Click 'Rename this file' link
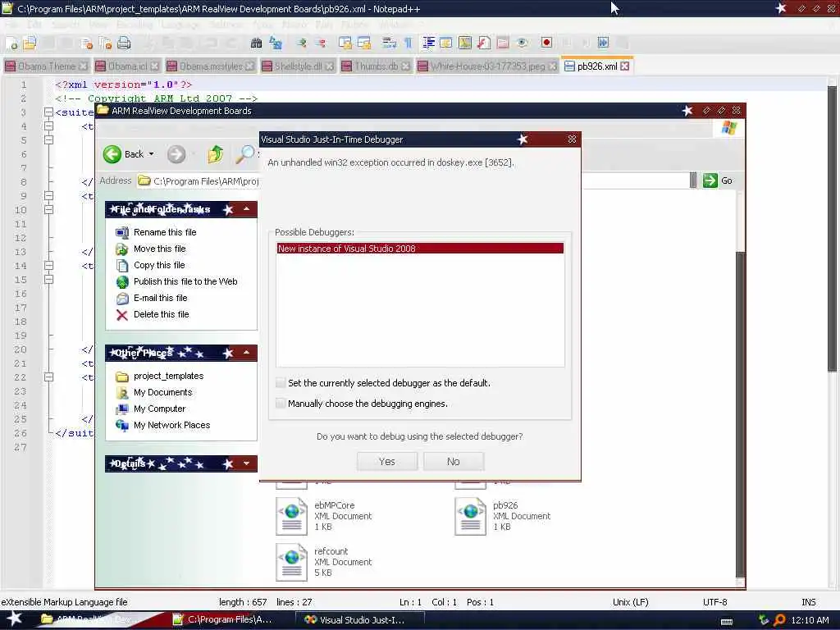Screen dimensions: 840x630 [x=165, y=232]
